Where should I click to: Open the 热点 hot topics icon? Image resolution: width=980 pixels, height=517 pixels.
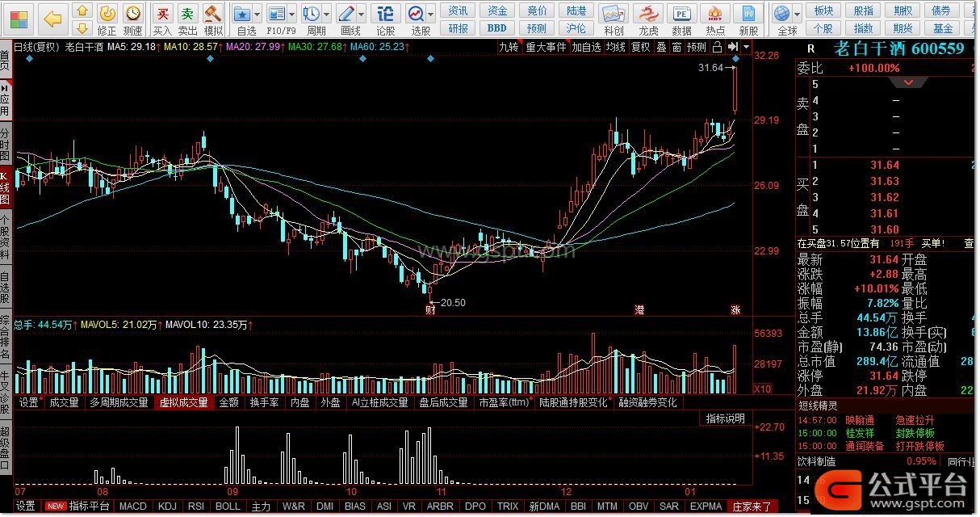tap(715, 19)
